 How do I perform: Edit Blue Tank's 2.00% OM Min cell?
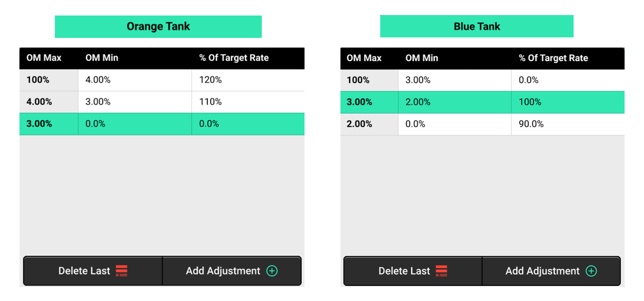click(418, 102)
